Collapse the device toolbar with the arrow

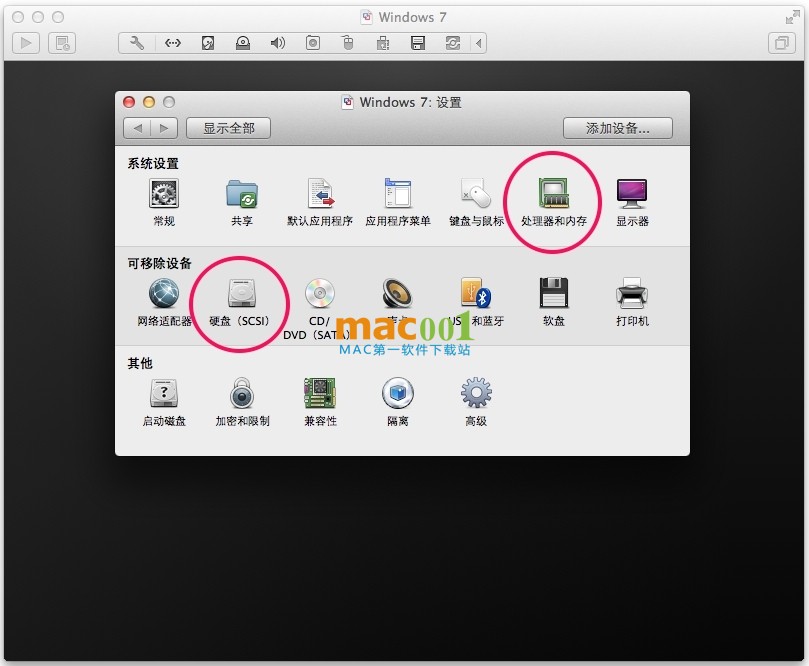click(479, 43)
